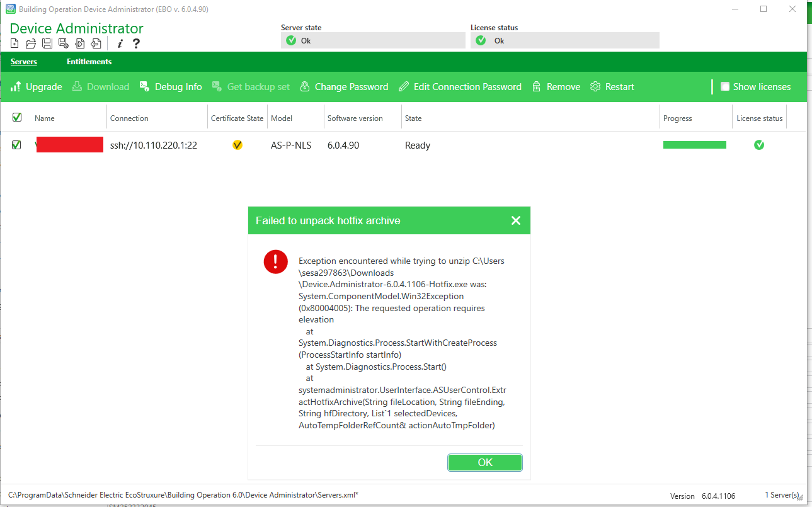
Task: Click the Upgrade toolbar button
Action: 37,87
